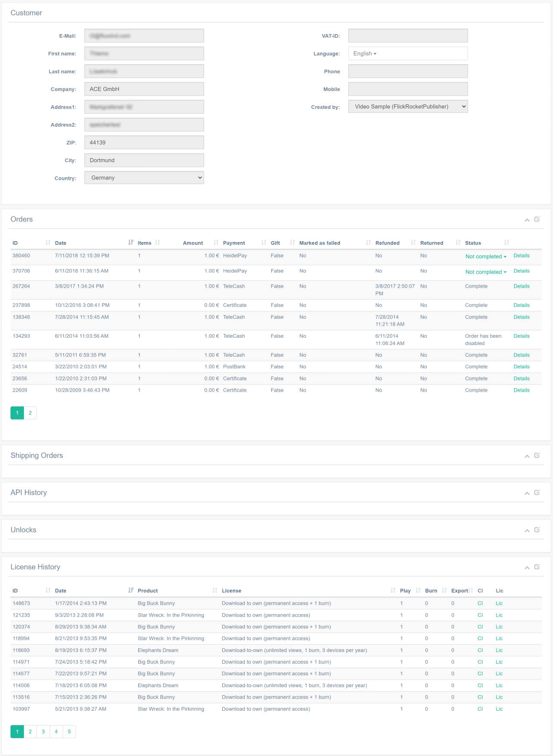
Task: Open the Lic link for license 148673
Action: tap(499, 603)
